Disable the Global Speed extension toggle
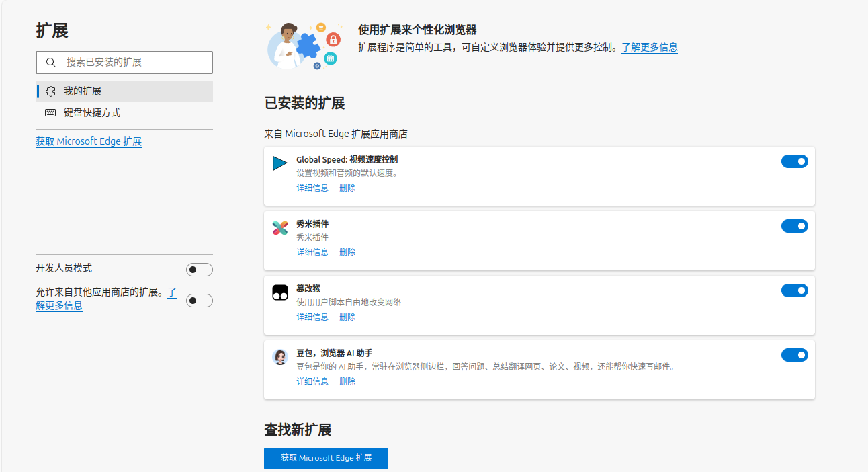 tap(795, 161)
